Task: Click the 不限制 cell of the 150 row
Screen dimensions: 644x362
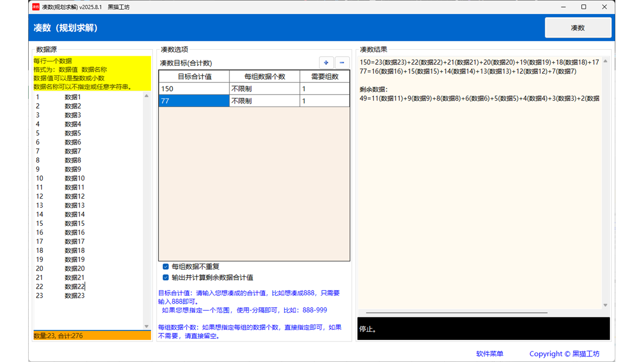Action: pos(264,88)
